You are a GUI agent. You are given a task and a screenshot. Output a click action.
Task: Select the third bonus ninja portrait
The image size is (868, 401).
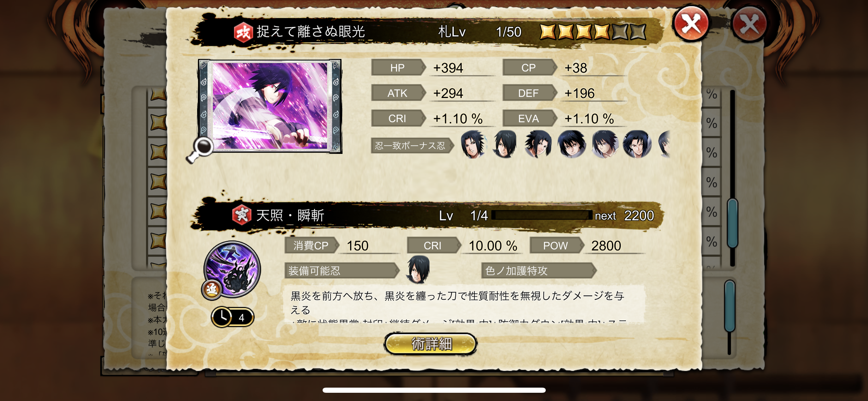pos(538,144)
